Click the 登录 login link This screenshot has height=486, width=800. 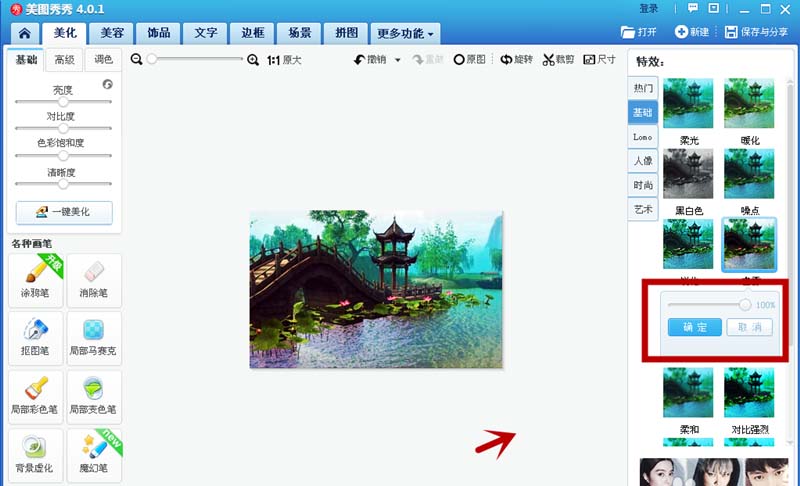pyautogui.click(x=648, y=9)
